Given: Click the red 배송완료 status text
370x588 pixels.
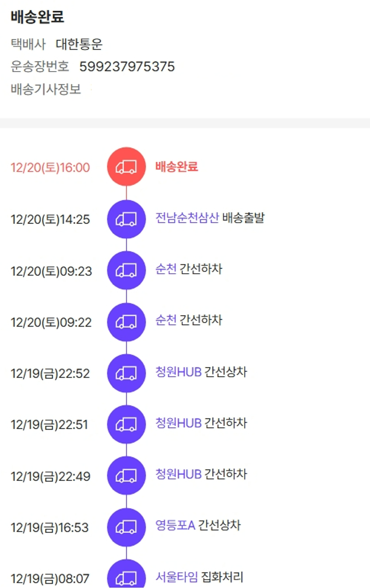Looking at the screenshot, I should coord(177,167).
